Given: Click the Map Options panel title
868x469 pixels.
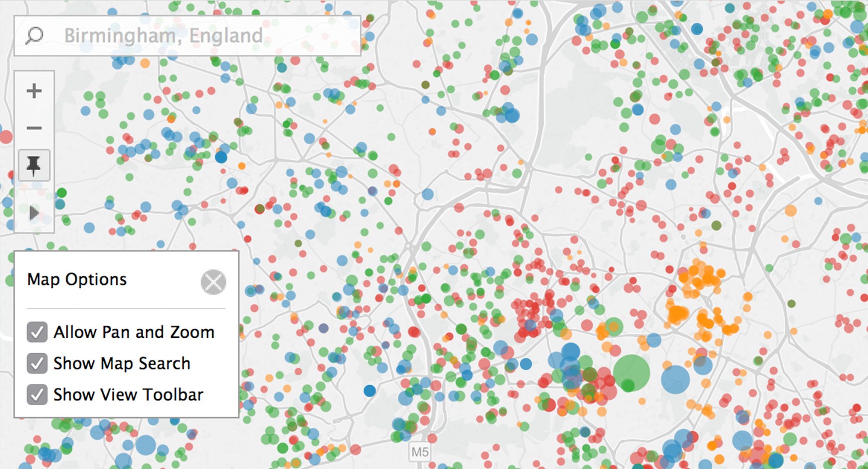Looking at the screenshot, I should click(x=77, y=279).
